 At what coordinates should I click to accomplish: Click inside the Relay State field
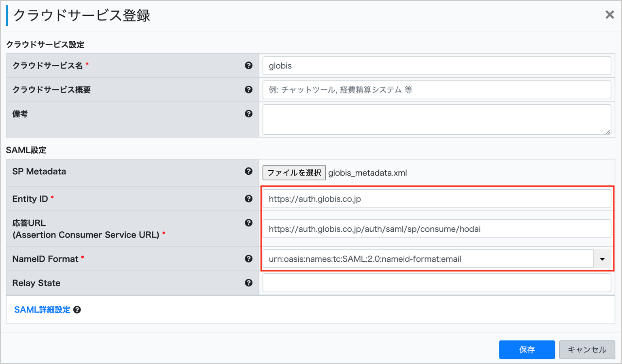(x=436, y=283)
